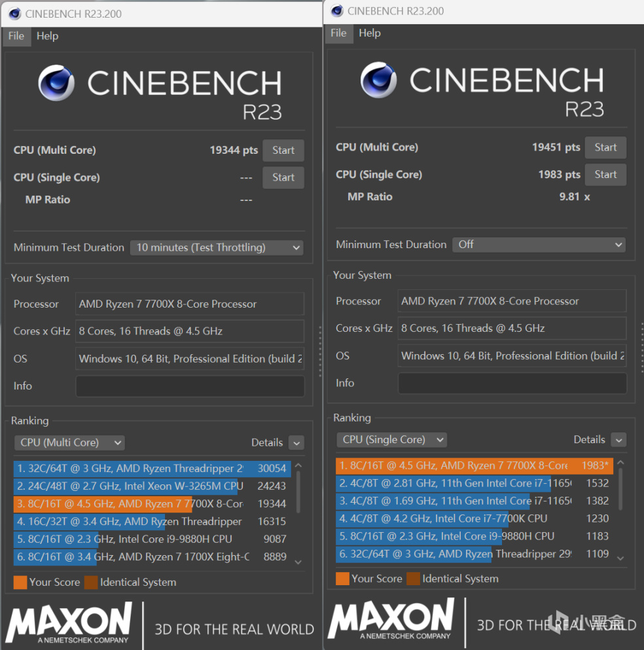Open File menu in left Cinebench window
Screen dimensions: 644x650
point(16,36)
